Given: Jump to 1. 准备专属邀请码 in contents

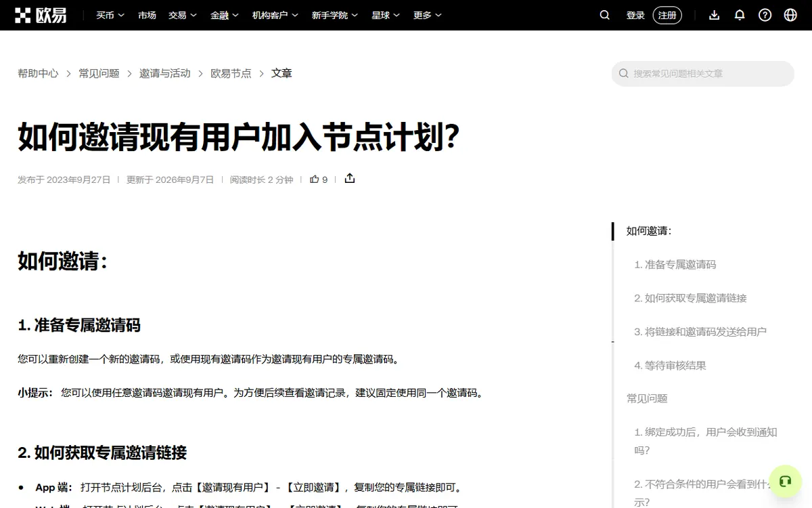Looking at the screenshot, I should 675,264.
